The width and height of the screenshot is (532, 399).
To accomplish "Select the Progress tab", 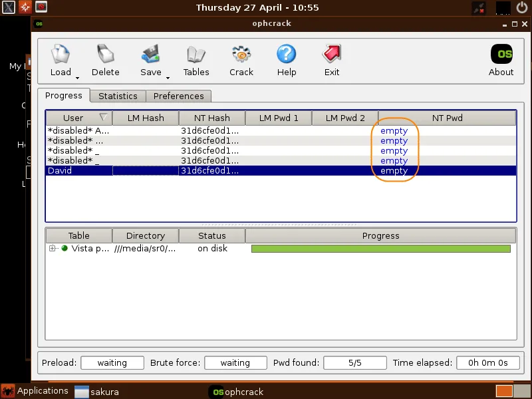I will click(x=64, y=96).
